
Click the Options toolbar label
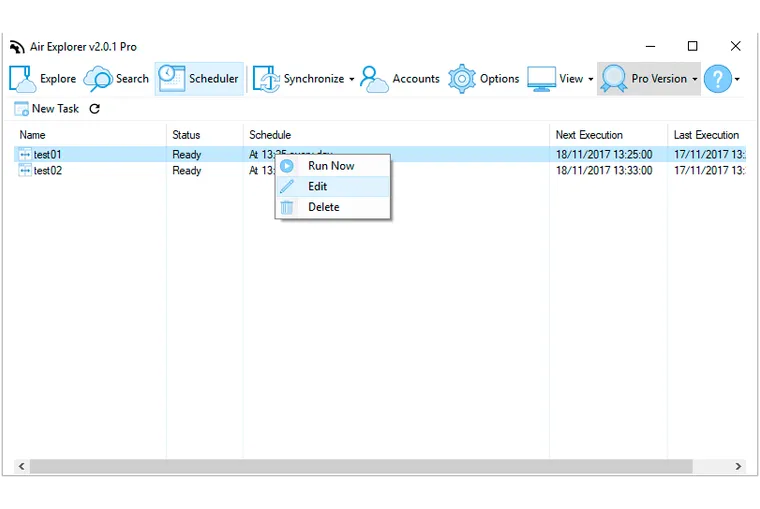pos(499,79)
